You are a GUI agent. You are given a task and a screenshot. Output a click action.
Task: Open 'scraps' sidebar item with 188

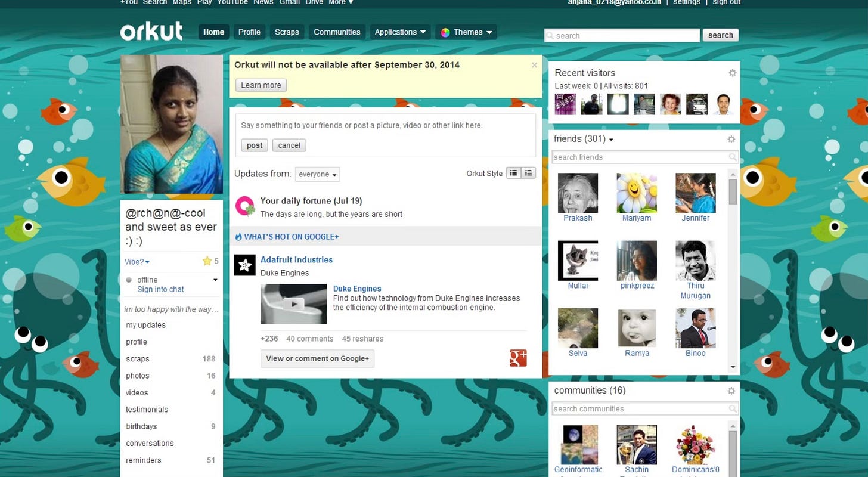[172, 359]
